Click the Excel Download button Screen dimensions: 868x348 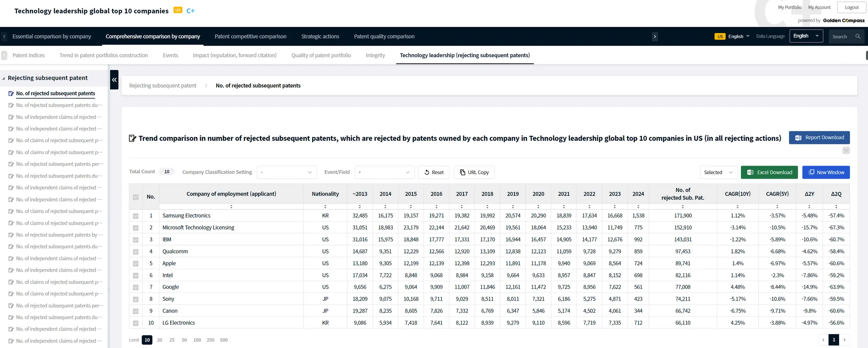(x=769, y=172)
